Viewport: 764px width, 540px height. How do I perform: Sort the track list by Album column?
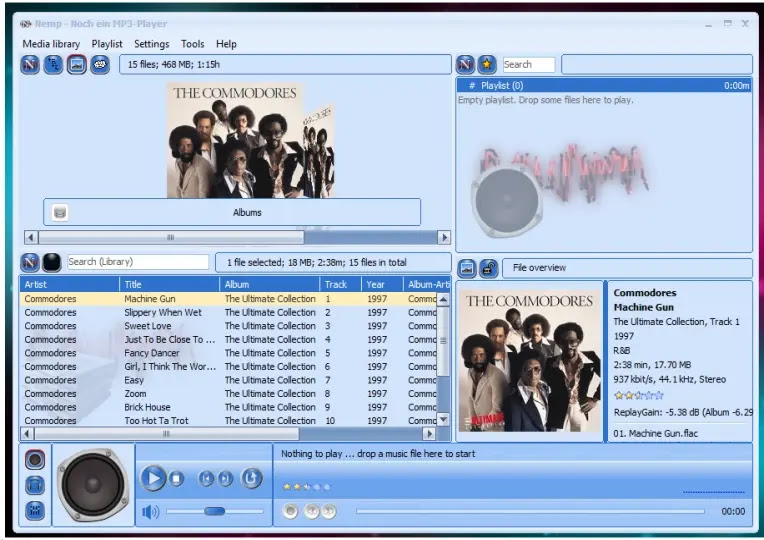point(269,284)
